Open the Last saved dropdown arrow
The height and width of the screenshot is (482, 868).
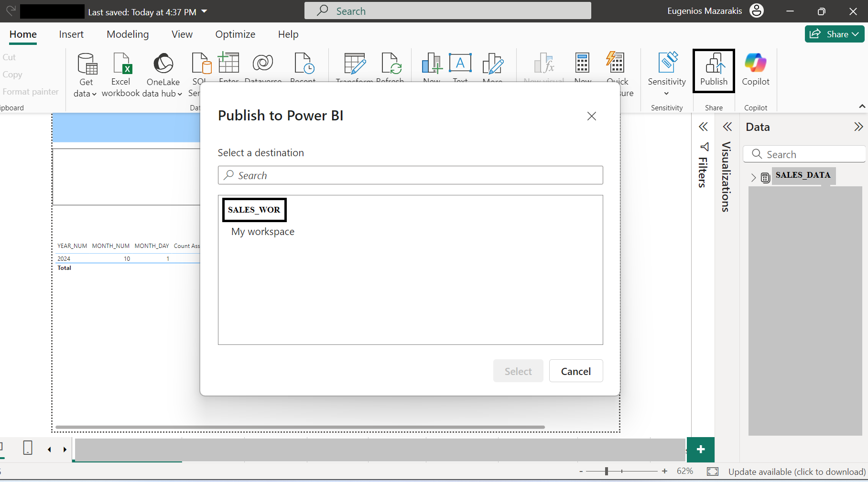(x=204, y=11)
